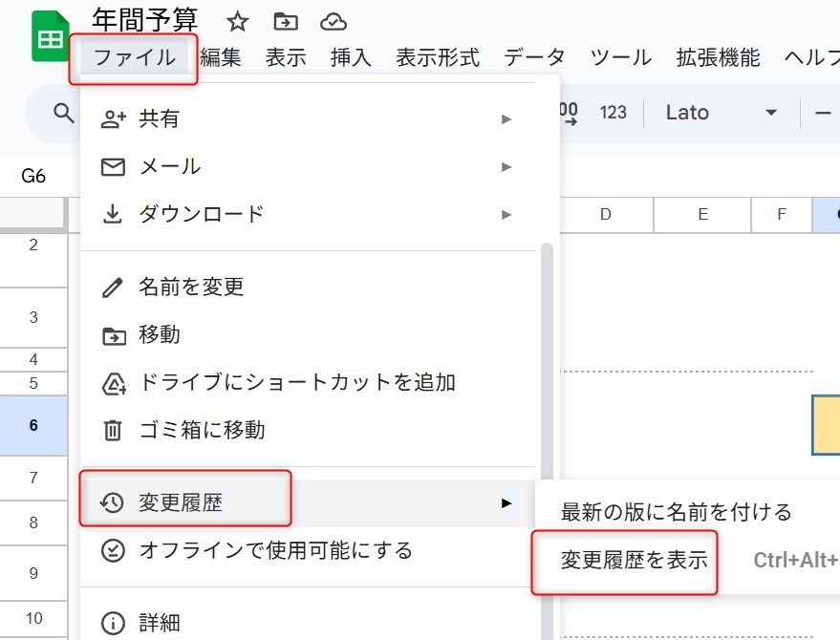Viewport: 840px width, 640px height.
Task: Star the 年間予算 document
Action: point(237,22)
